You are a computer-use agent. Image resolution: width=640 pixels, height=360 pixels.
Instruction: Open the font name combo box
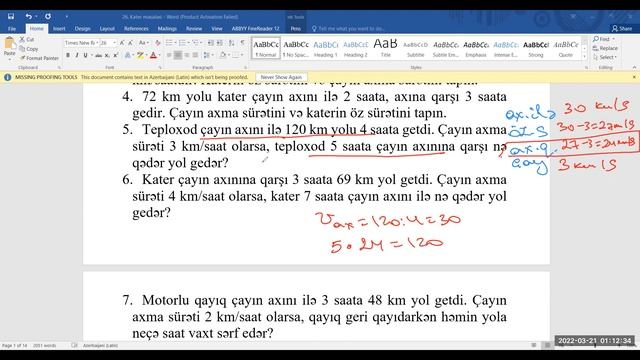point(81,43)
